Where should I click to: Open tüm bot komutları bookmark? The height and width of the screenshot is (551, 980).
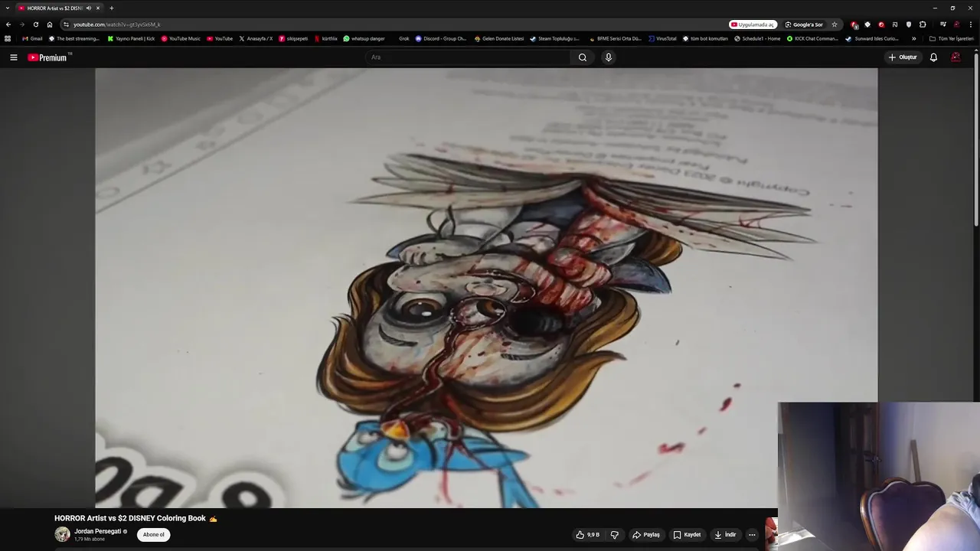[705, 38]
